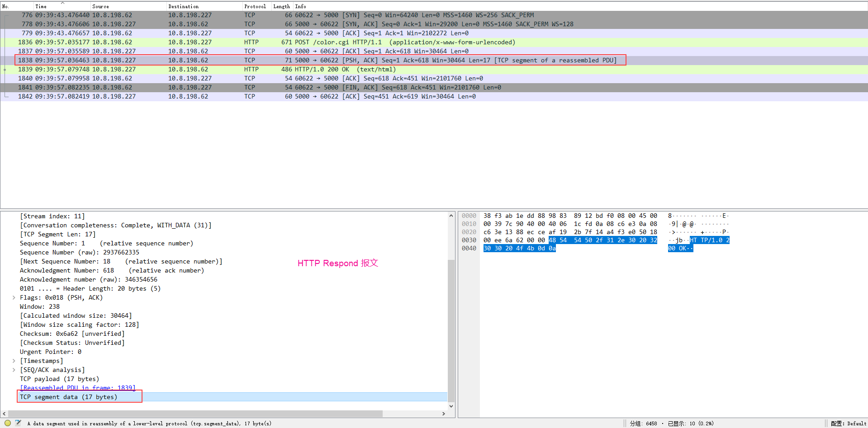This screenshot has width=868, height=428.
Task: Open expert information via the yellow status circle
Action: pyautogui.click(x=8, y=423)
